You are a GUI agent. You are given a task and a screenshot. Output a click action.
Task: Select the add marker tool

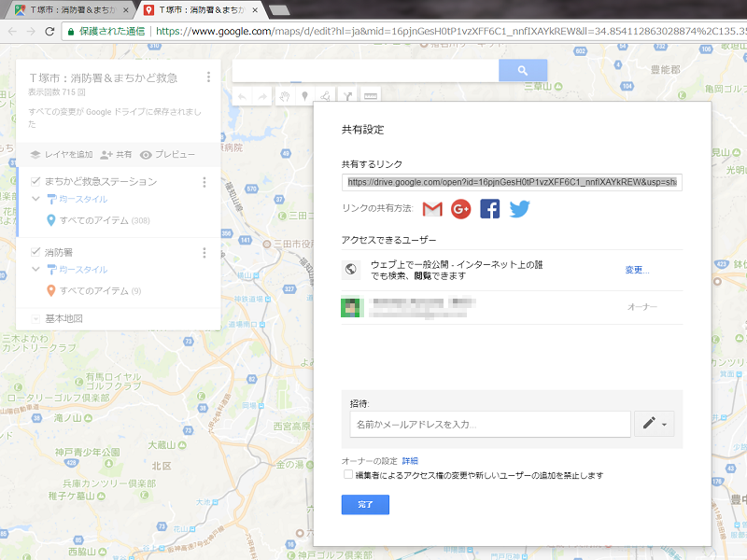coord(305,97)
